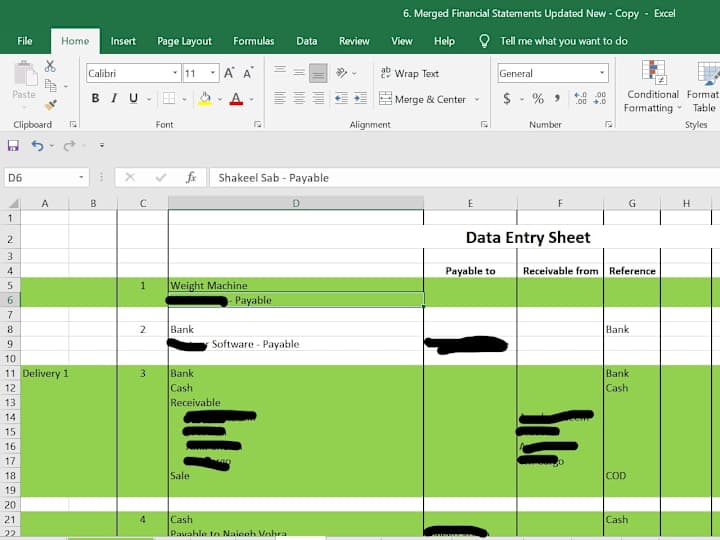The image size is (720, 540).
Task: Decrease indent
Action: coord(341,98)
